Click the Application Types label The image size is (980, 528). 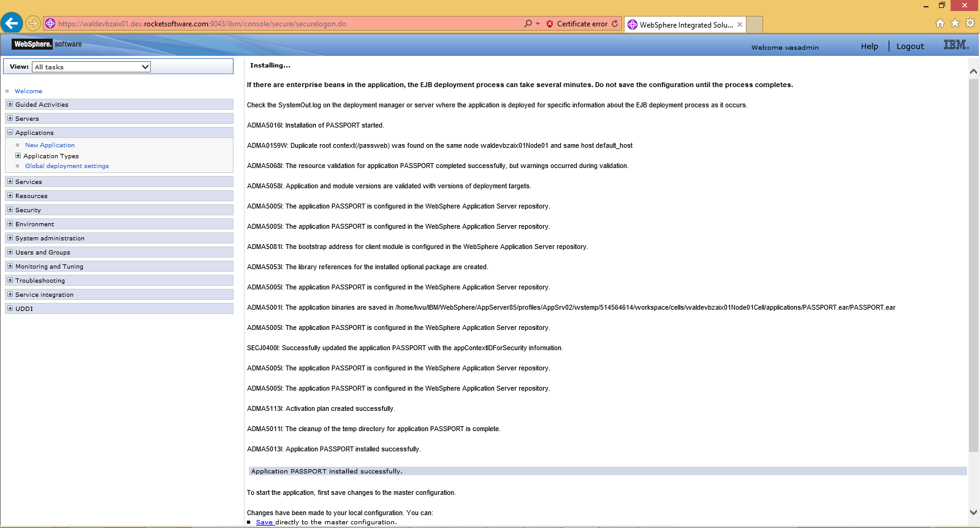(51, 156)
